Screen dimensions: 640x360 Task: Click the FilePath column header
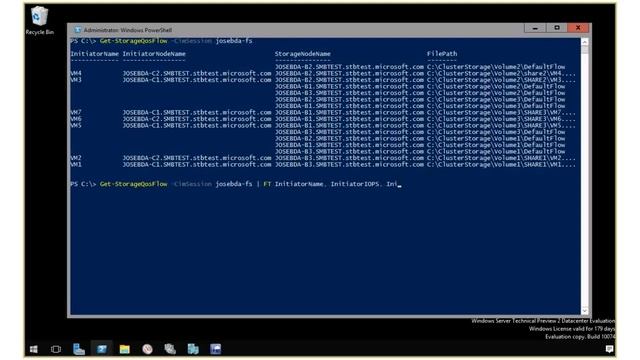coord(442,53)
